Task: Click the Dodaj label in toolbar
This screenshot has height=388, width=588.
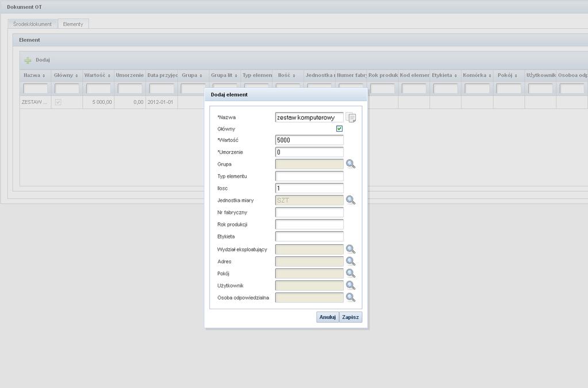Action: point(43,60)
